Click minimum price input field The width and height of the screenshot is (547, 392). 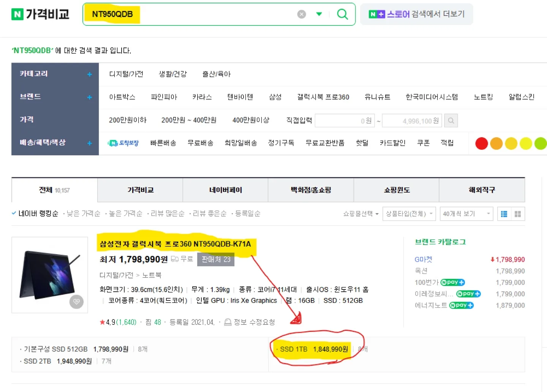[345, 121]
